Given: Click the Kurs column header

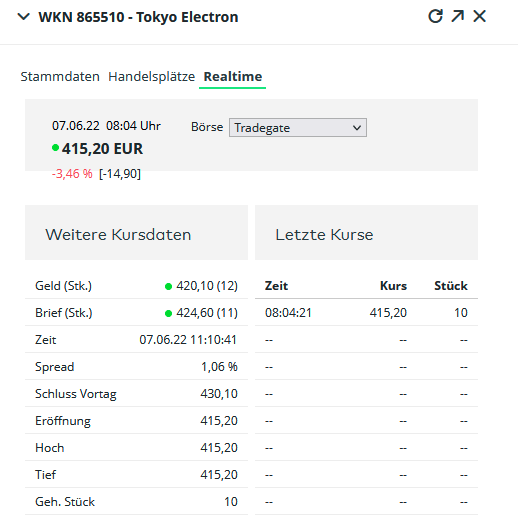Looking at the screenshot, I should point(393,286).
